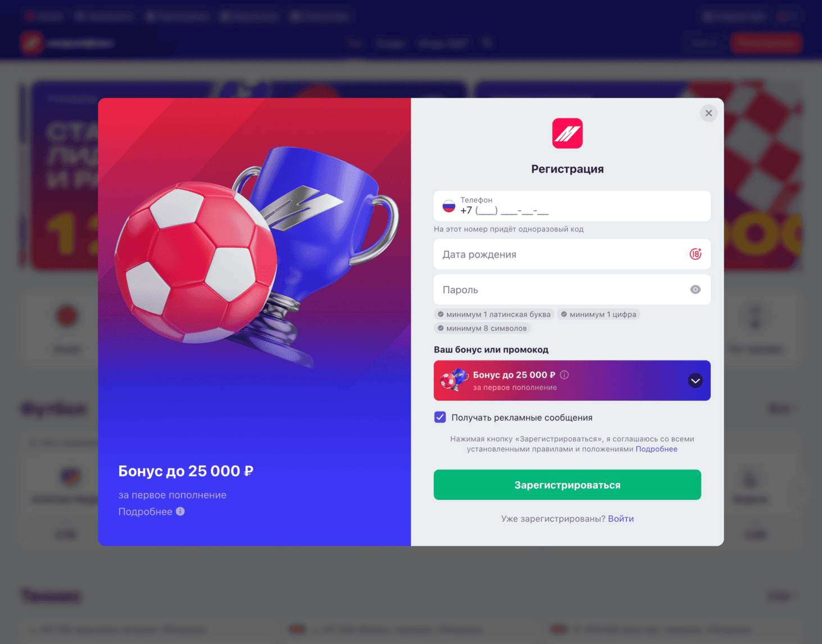Viewport: 822px width, 644px height.
Task: Click the football and cup bonus icon
Action: [x=454, y=380]
